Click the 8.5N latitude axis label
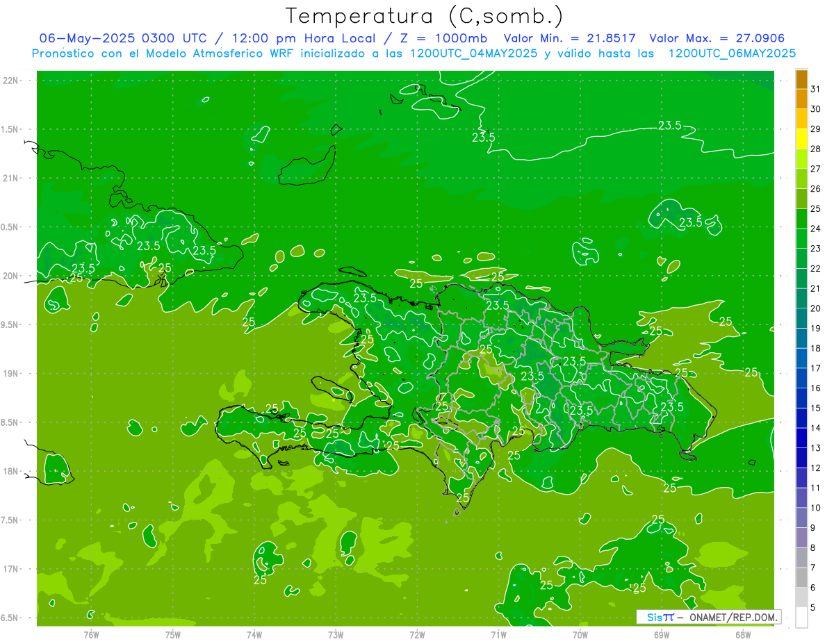 10,422
